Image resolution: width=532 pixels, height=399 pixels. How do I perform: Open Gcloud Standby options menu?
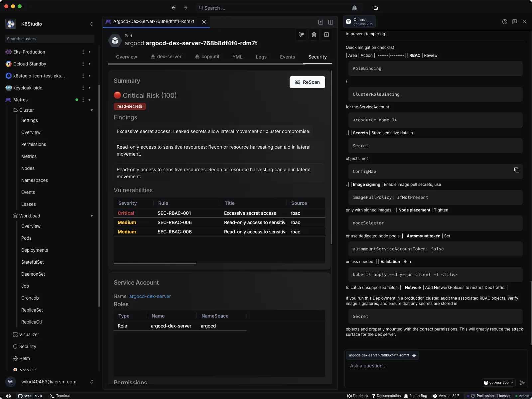83,64
